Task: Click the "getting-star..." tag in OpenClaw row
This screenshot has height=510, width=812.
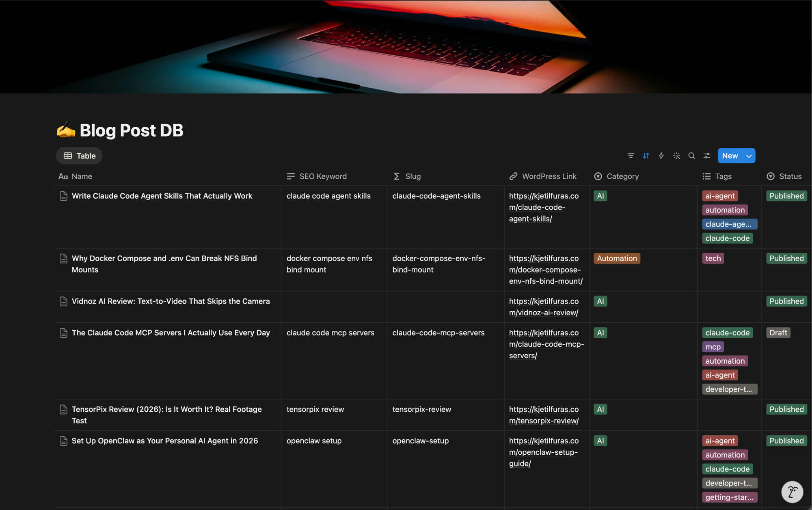Action: pyautogui.click(x=730, y=497)
